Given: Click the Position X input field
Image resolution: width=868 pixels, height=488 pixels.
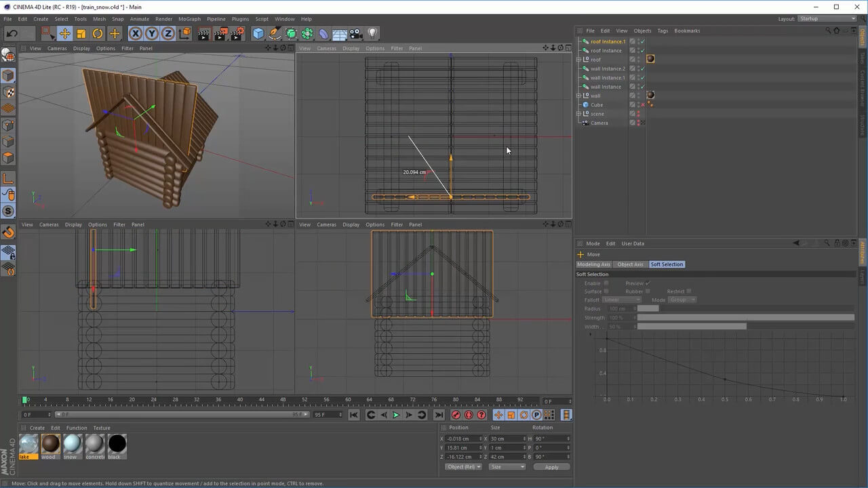Looking at the screenshot, I should click(463, 439).
